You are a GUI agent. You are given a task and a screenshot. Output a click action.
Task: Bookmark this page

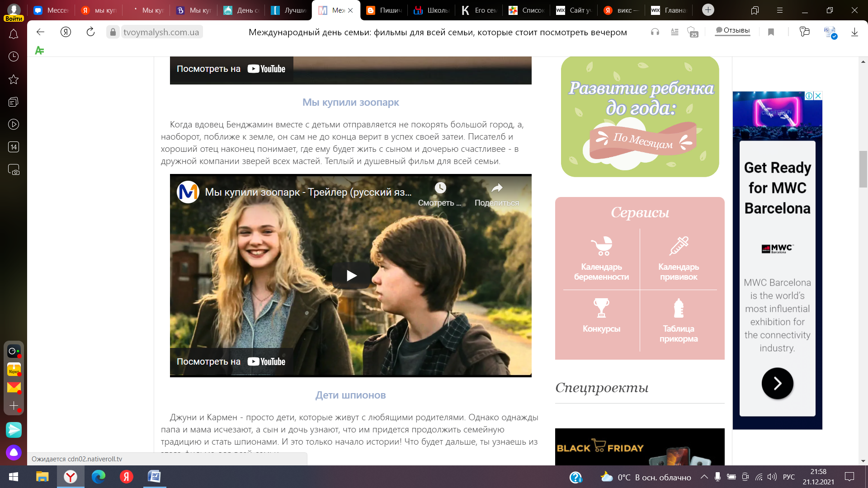(771, 32)
